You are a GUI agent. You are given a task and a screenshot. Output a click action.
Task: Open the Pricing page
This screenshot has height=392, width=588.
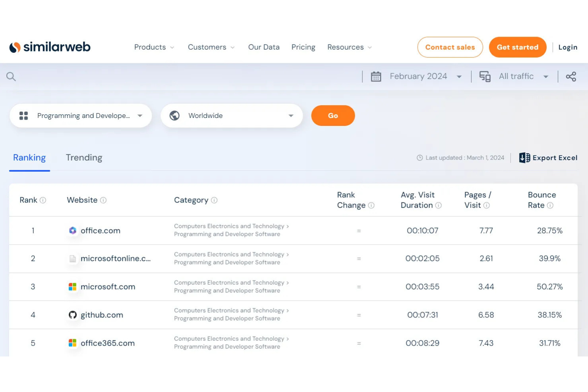[x=303, y=47]
